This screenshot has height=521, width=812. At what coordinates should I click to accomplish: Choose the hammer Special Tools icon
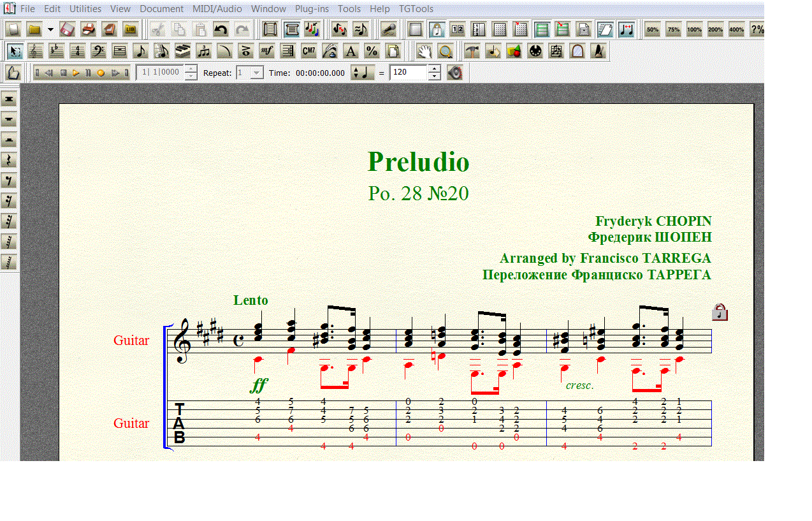[472, 51]
